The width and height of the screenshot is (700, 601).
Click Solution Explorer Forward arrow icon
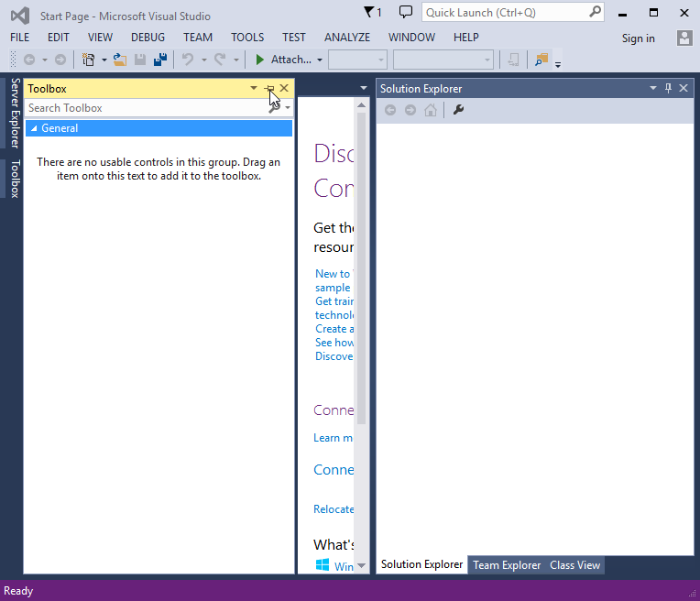pos(410,110)
